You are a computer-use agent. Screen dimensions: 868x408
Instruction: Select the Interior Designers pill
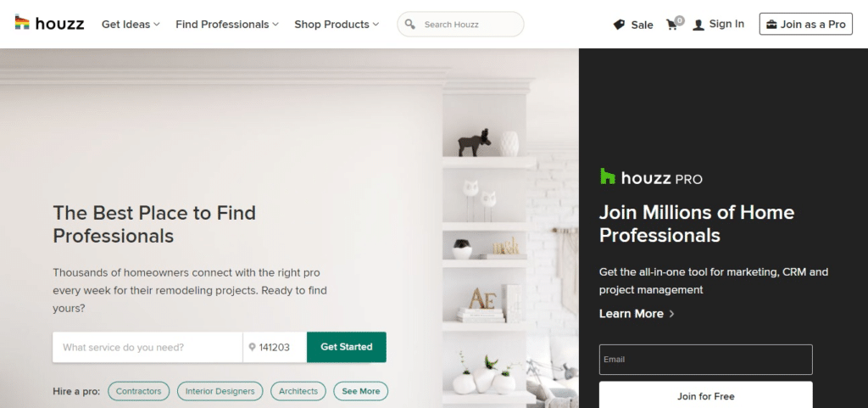tap(220, 391)
